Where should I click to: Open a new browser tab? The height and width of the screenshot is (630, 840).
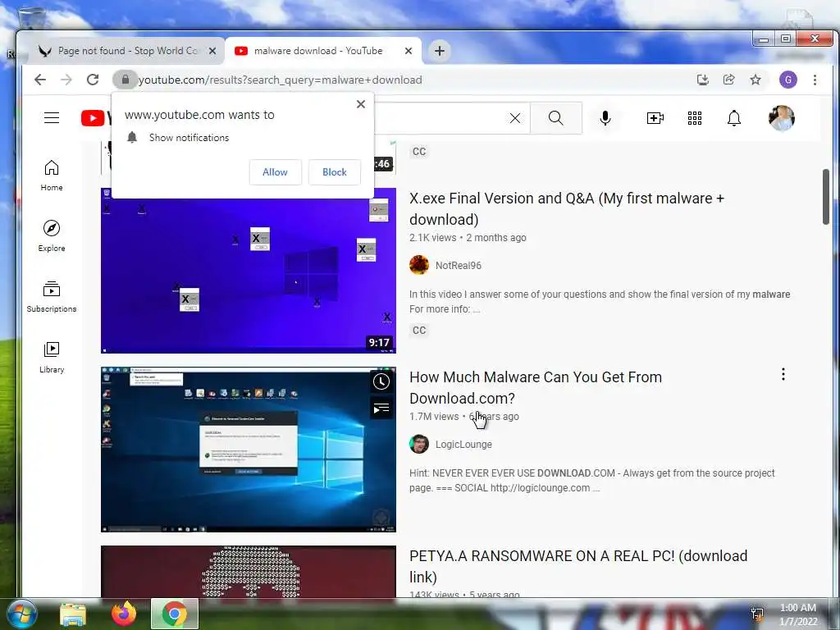click(x=440, y=51)
